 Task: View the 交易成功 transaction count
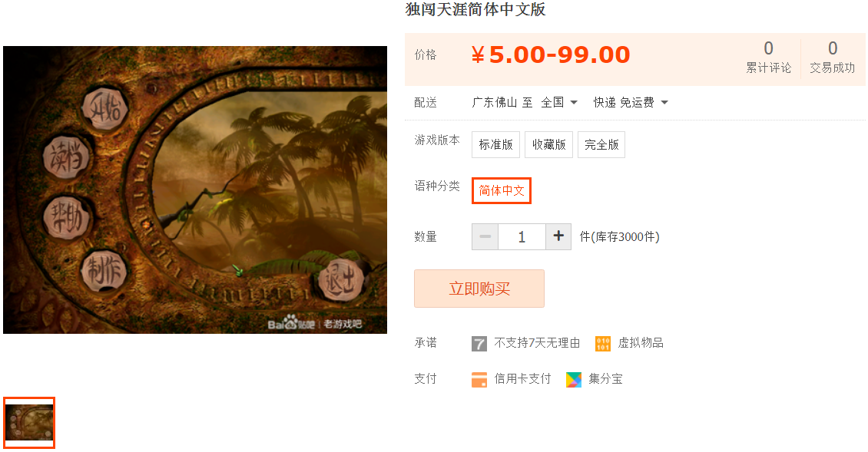pos(832,58)
